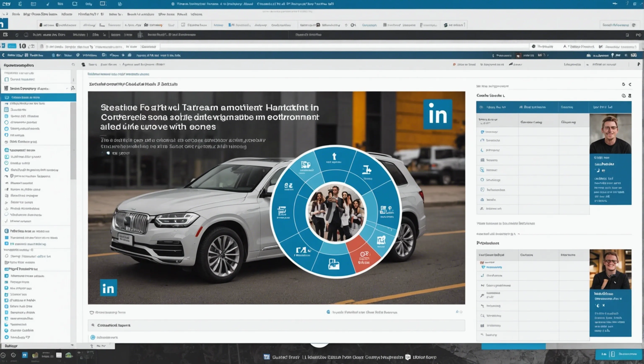Image resolution: width=644 pixels, height=364 pixels.
Task: Expand the last bold group header in the lower sidebar
Action: [x=21, y=269]
